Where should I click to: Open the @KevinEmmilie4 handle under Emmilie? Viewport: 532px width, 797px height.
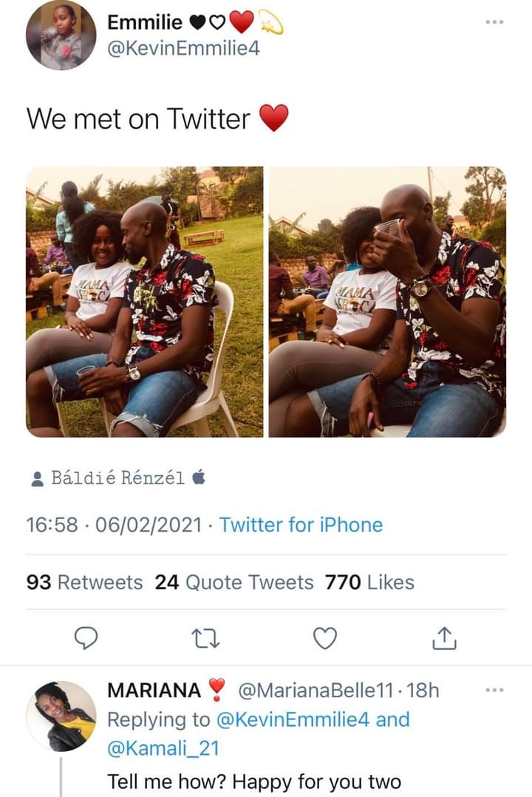point(183,50)
